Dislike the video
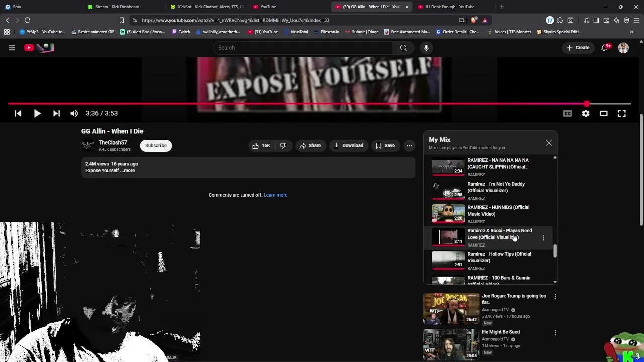Image resolution: width=644 pixels, height=362 pixels. pos(283,146)
